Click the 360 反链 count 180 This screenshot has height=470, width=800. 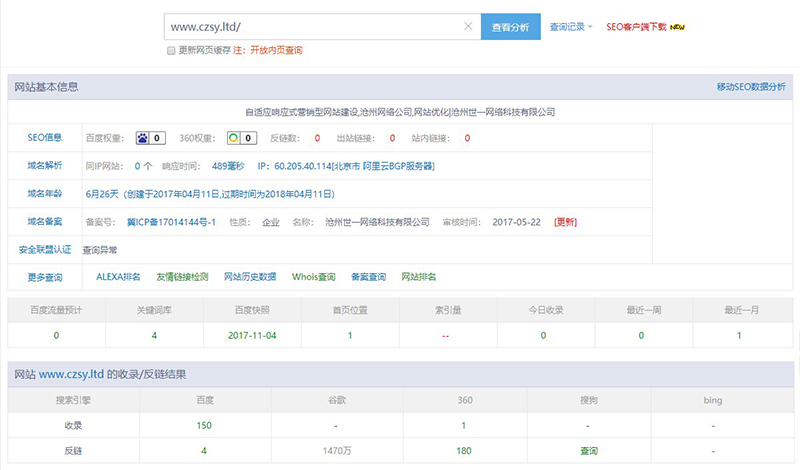[x=464, y=451]
